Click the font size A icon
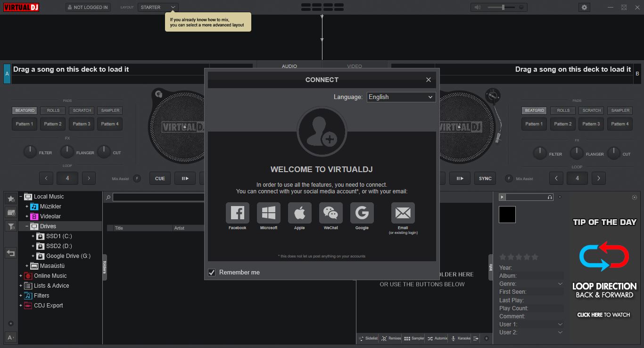Image resolution: width=644 pixels, height=348 pixels. 11,337
